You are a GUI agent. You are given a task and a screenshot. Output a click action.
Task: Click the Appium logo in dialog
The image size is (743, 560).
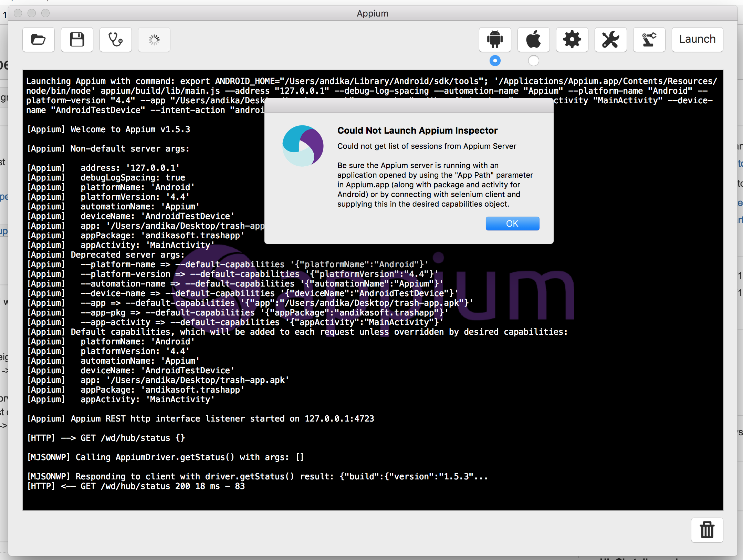pos(303,146)
